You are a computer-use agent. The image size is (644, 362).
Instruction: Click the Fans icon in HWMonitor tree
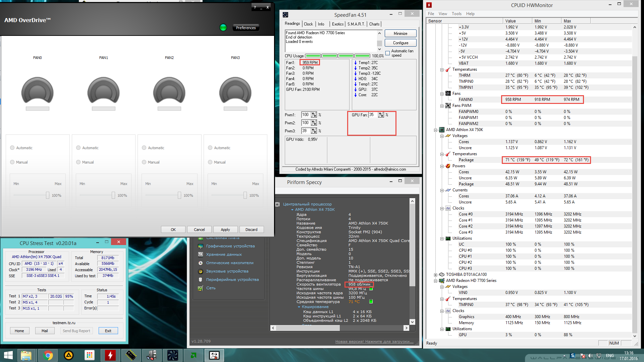click(448, 94)
